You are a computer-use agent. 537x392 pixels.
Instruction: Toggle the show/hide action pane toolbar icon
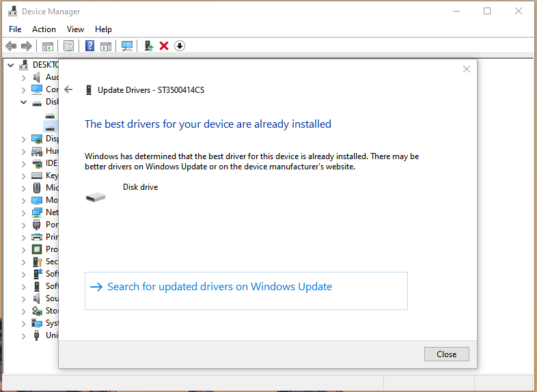[106, 46]
